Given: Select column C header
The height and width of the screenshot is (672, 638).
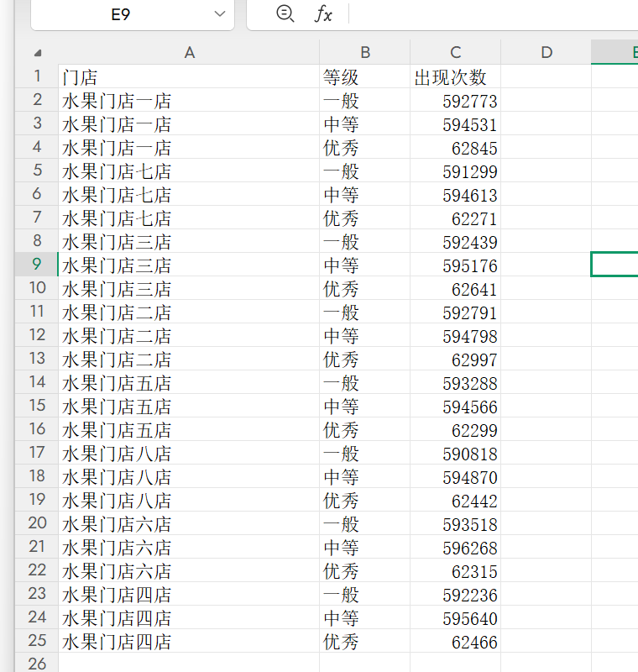Looking at the screenshot, I should coord(455,52).
